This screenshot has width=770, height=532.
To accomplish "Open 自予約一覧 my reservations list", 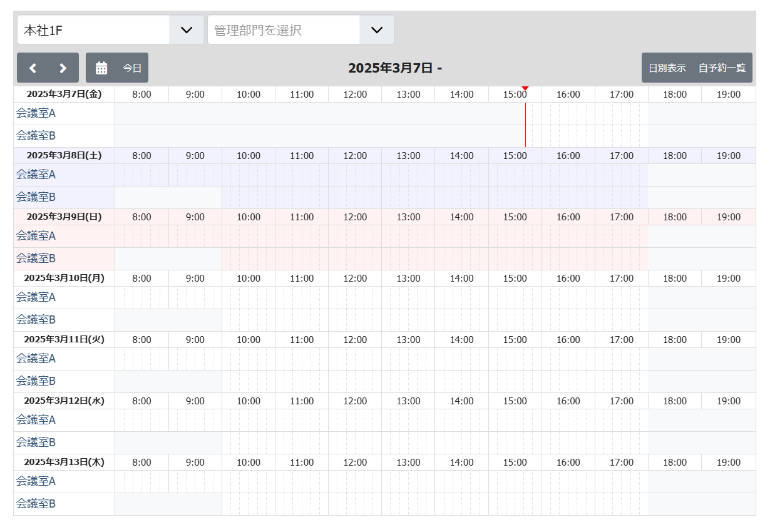I will click(722, 68).
